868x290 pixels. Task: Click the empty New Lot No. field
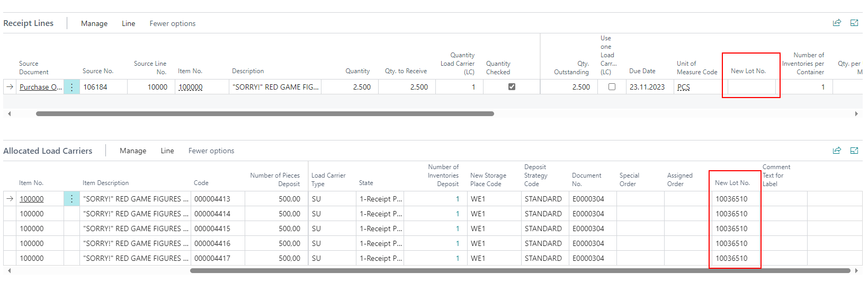(751, 87)
